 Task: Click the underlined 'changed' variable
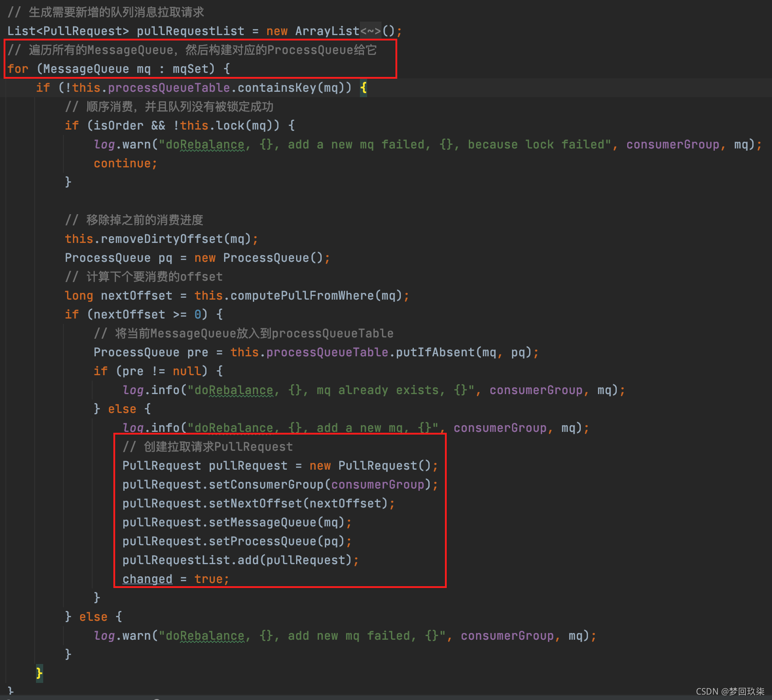coord(147,579)
